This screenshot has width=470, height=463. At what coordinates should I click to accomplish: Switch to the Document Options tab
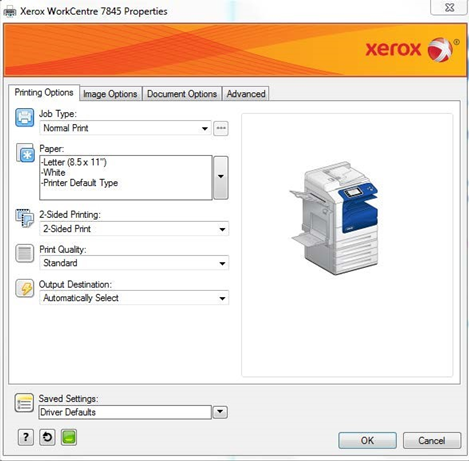tap(182, 94)
